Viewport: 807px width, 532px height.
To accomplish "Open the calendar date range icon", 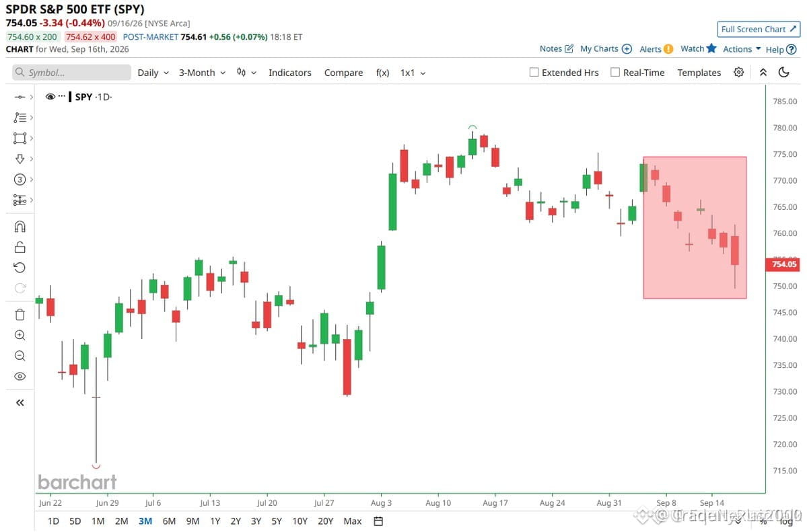I will tap(378, 521).
